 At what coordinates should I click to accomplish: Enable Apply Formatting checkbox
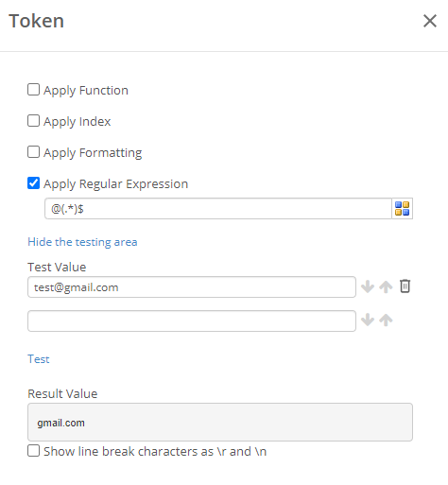click(x=33, y=152)
